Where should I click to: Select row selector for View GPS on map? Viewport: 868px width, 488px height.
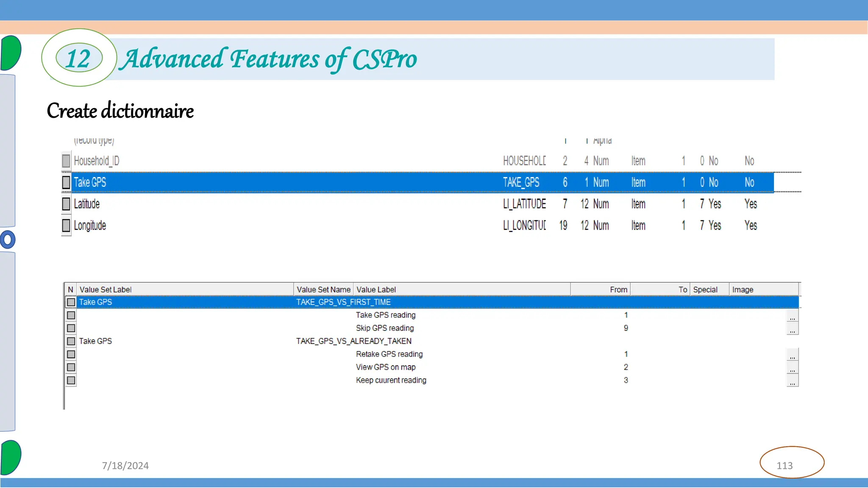point(71,367)
